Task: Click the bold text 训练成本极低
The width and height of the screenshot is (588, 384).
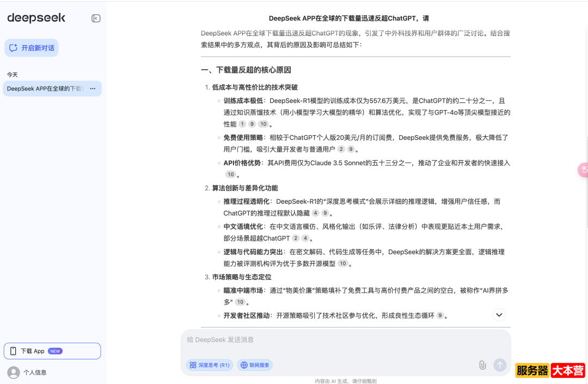Action: (243, 101)
